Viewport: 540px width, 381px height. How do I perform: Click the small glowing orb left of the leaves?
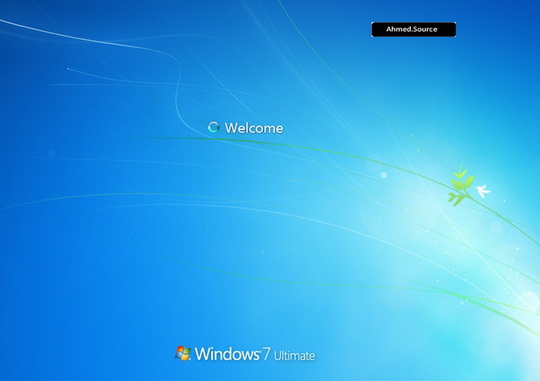point(384,175)
